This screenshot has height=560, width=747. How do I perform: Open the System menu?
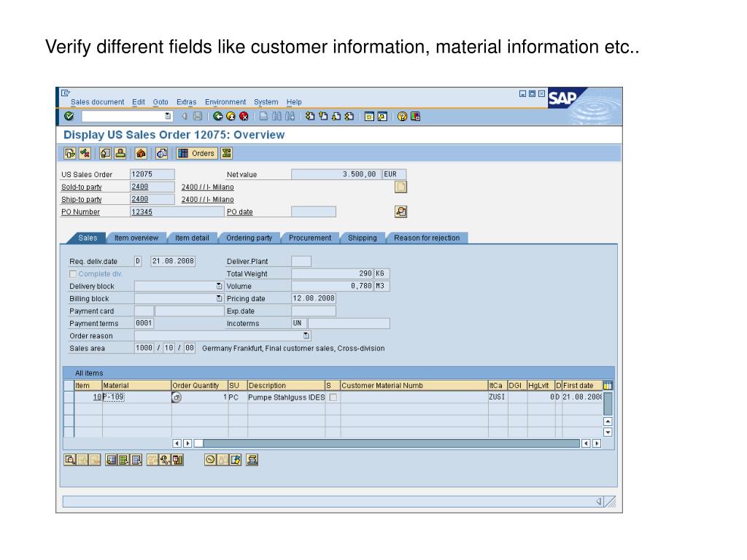pyautogui.click(x=266, y=102)
